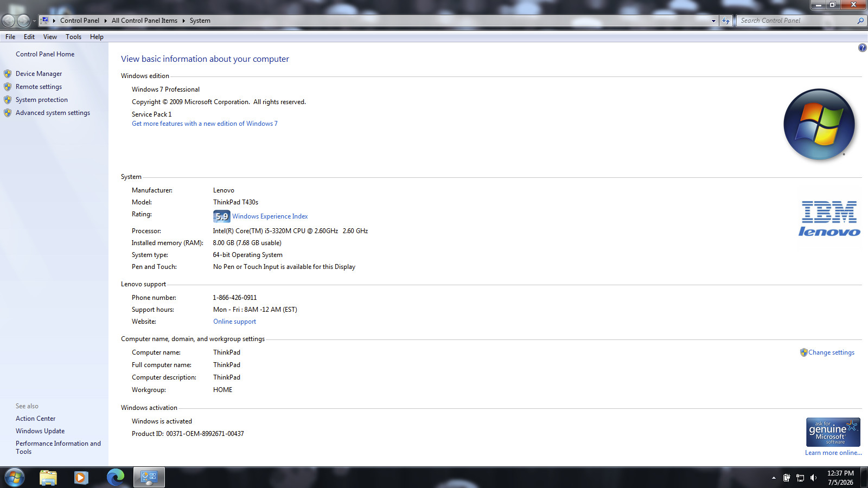Click the genuine Microsoft software badge
Viewport: 868px width, 488px height.
click(833, 432)
